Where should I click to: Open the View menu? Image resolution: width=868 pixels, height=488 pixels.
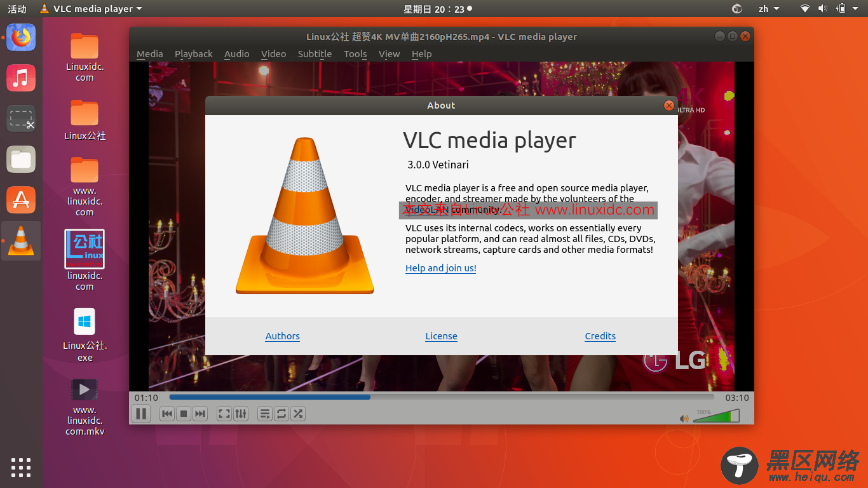[x=389, y=54]
